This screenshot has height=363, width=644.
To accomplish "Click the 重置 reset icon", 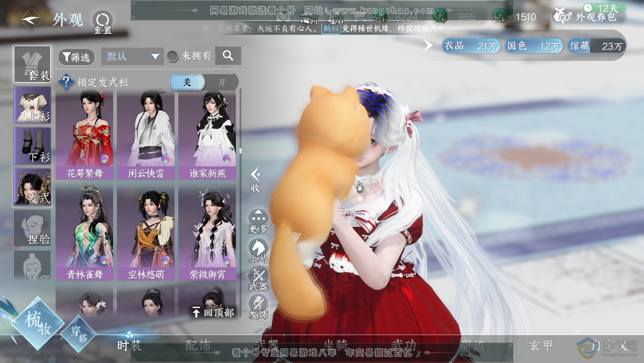I will [102, 22].
